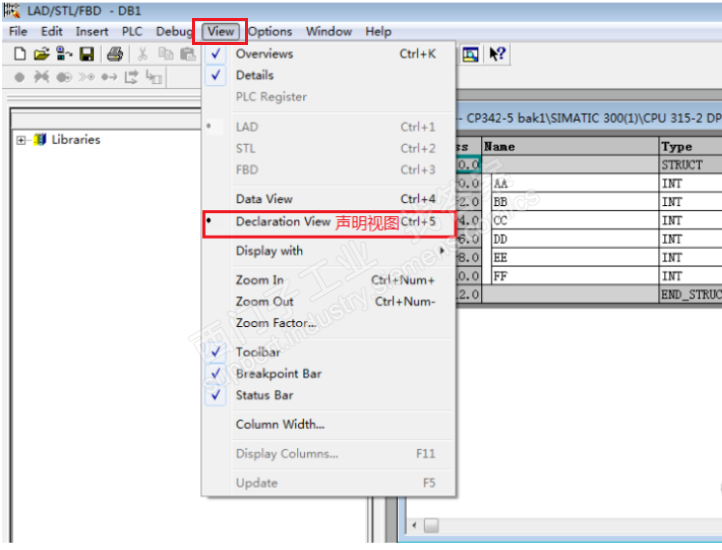The height and width of the screenshot is (550, 722).
Task: Click the paste clipboard icon
Action: pos(188,54)
